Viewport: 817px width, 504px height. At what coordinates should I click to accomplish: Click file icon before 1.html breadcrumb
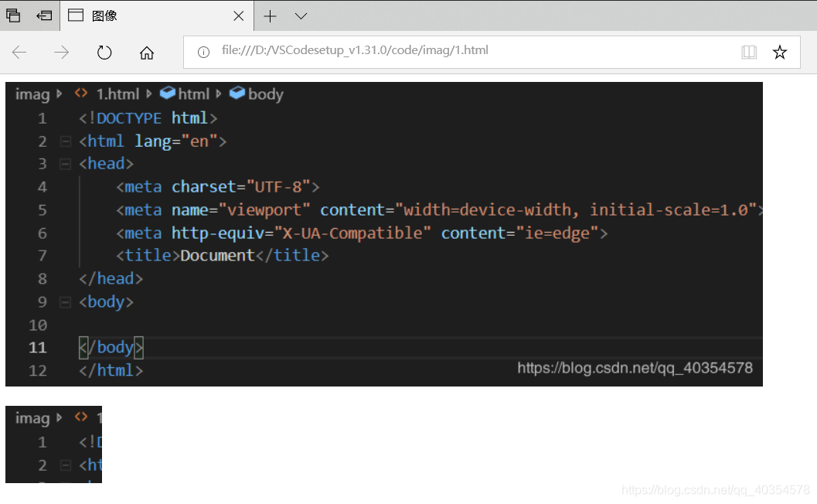(x=80, y=94)
